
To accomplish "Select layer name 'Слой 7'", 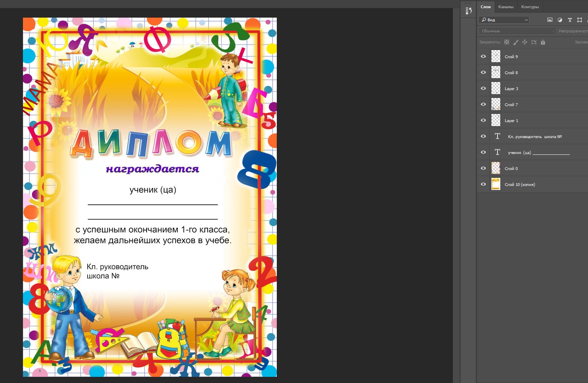I will (x=511, y=105).
